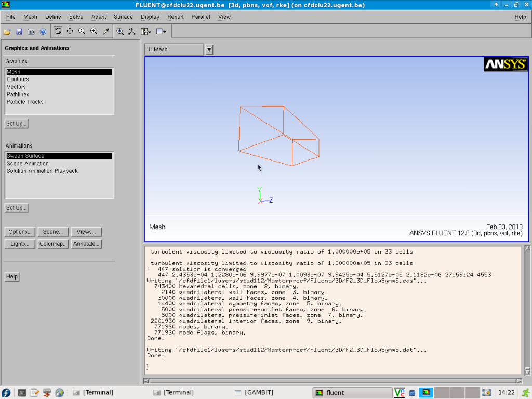
Task: Click the VNC tray icon
Action: point(400,393)
